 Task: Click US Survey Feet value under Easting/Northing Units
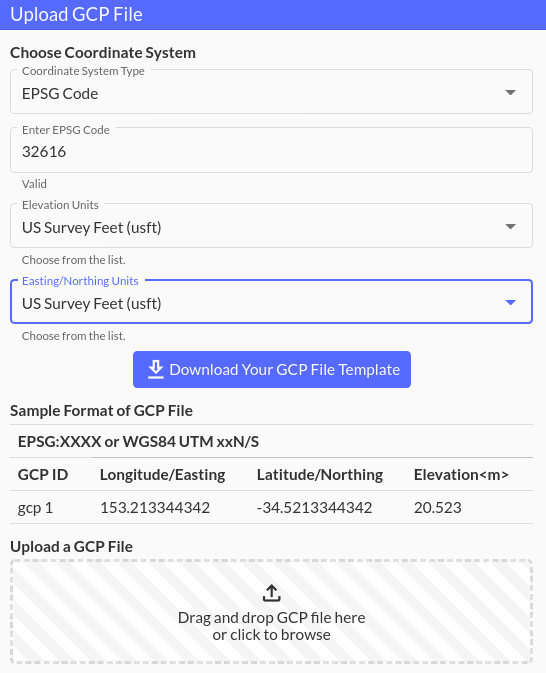pyautogui.click(x=92, y=303)
